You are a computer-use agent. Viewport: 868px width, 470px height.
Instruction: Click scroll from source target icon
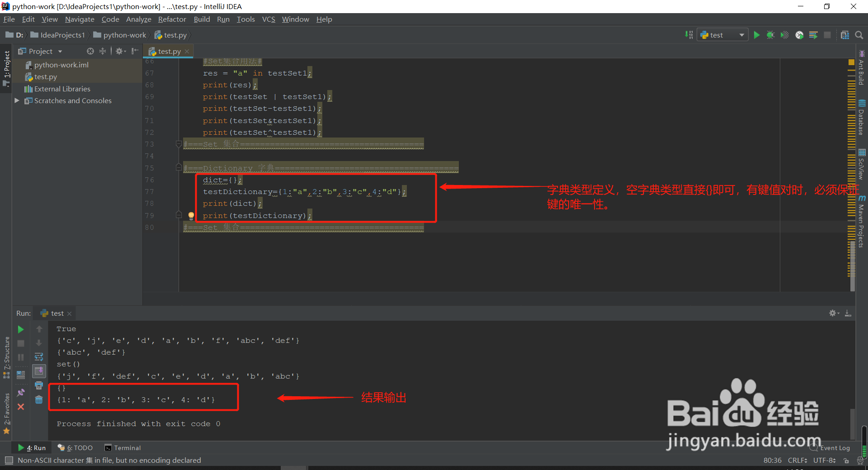point(90,51)
